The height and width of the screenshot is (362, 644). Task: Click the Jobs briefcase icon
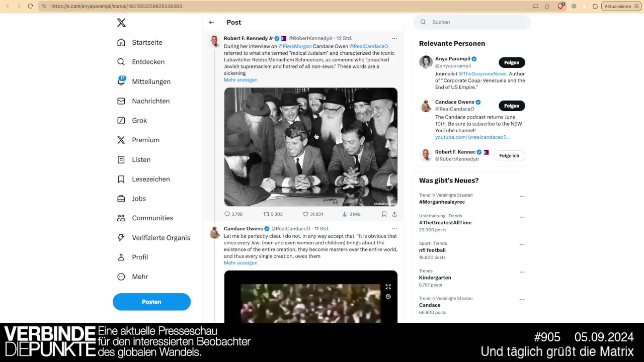121,199
